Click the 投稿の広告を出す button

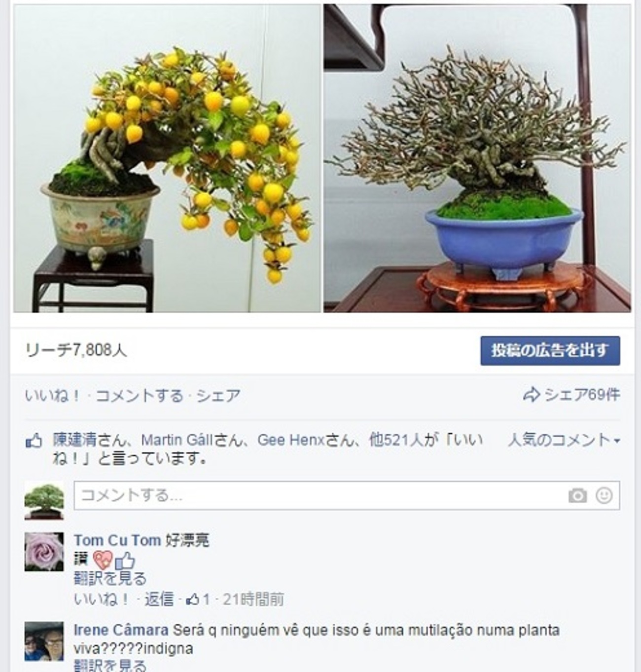[x=550, y=351]
